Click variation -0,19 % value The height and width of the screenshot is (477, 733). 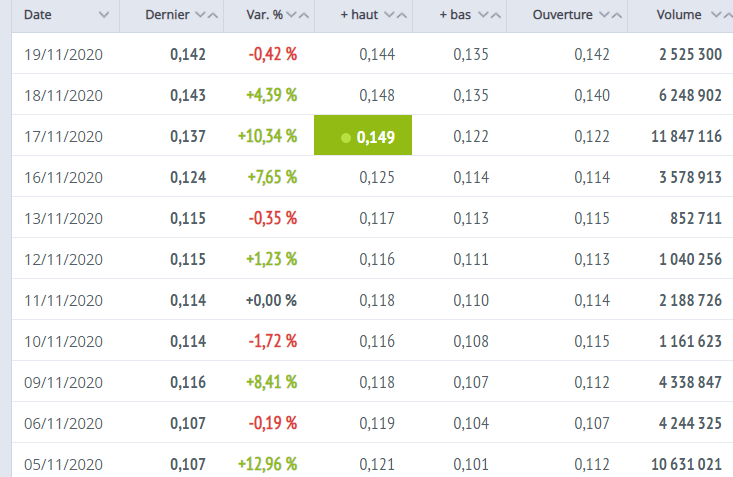click(273, 423)
